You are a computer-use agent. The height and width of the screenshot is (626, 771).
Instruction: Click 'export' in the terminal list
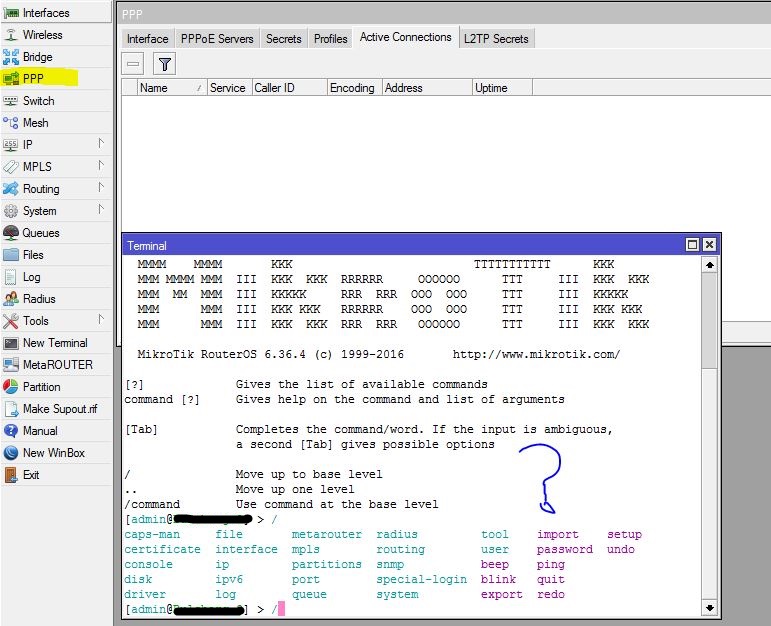click(502, 595)
